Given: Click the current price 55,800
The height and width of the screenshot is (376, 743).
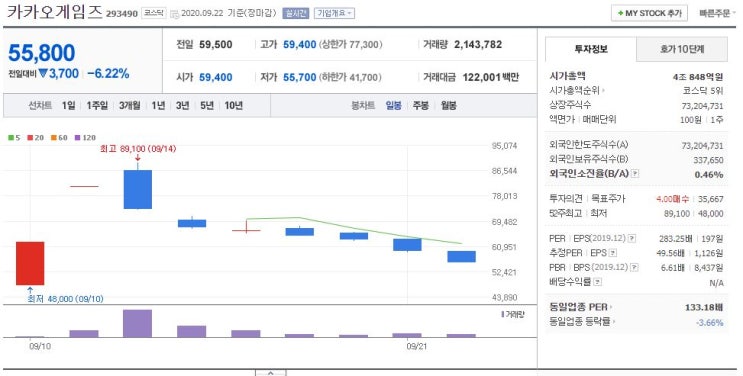Looking at the screenshot, I should coord(42,53).
